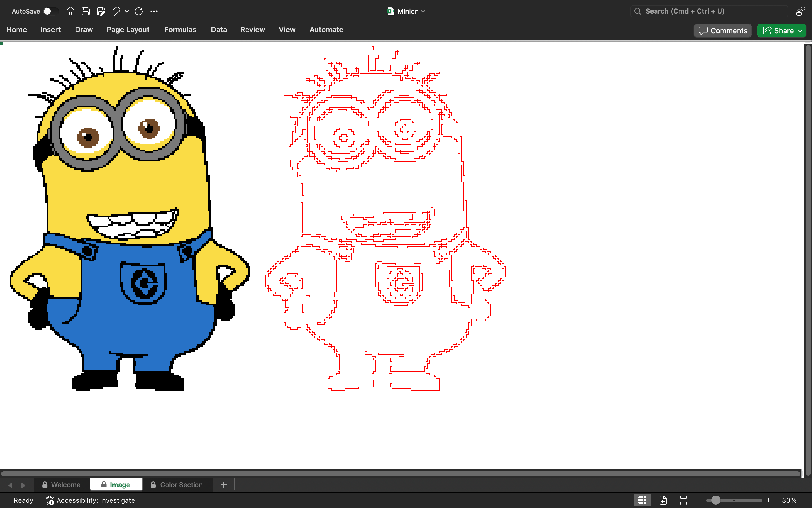Open the Home ribbon tab
Viewport: 812px width, 508px height.
(x=16, y=30)
